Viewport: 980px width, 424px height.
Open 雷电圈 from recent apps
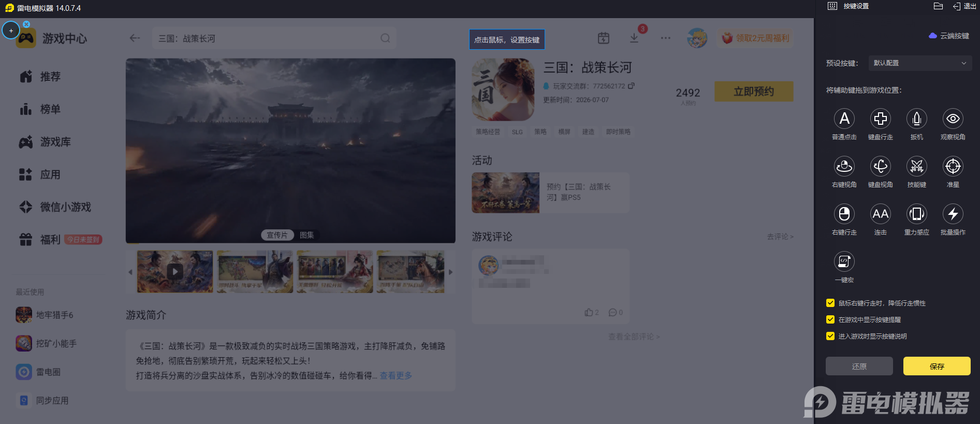[38, 372]
